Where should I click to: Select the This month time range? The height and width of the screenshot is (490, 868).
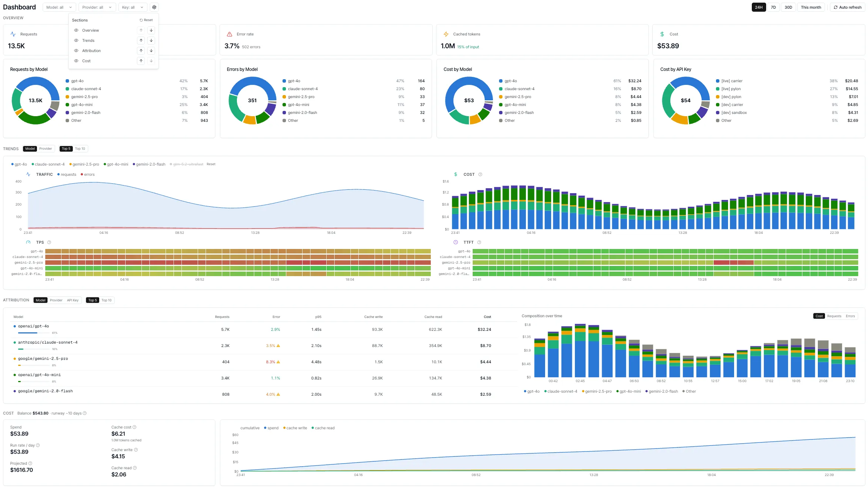[811, 7]
